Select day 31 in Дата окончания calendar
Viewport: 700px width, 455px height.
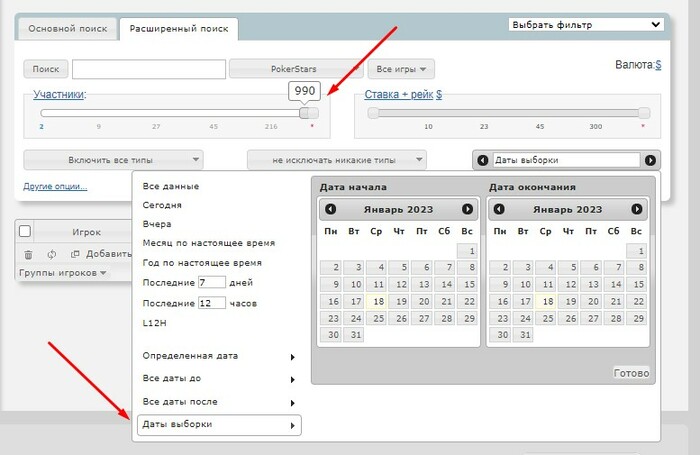pyautogui.click(x=524, y=334)
